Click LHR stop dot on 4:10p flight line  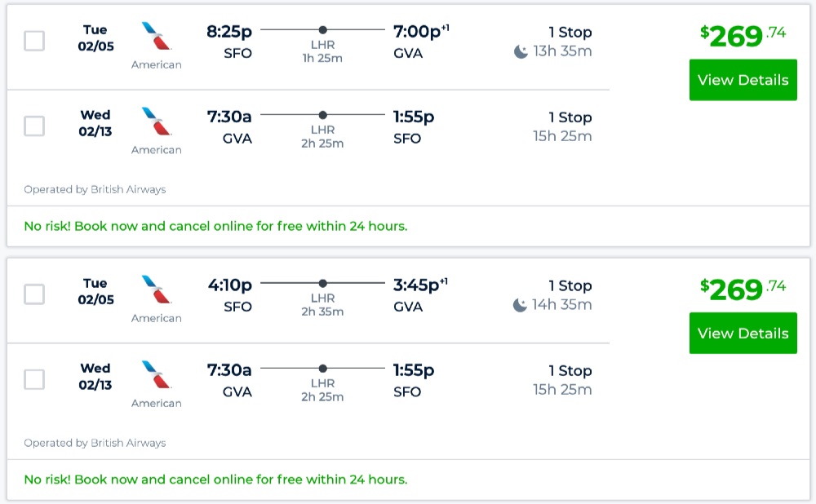click(323, 283)
